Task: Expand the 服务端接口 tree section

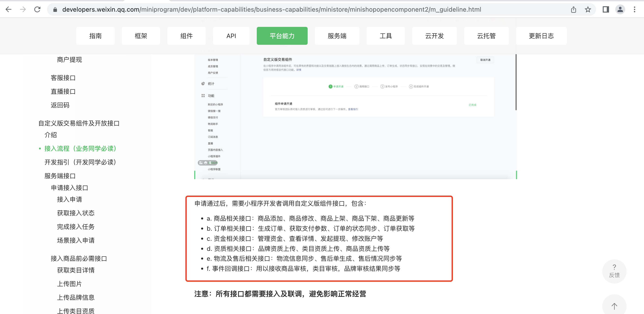Action: [x=60, y=176]
